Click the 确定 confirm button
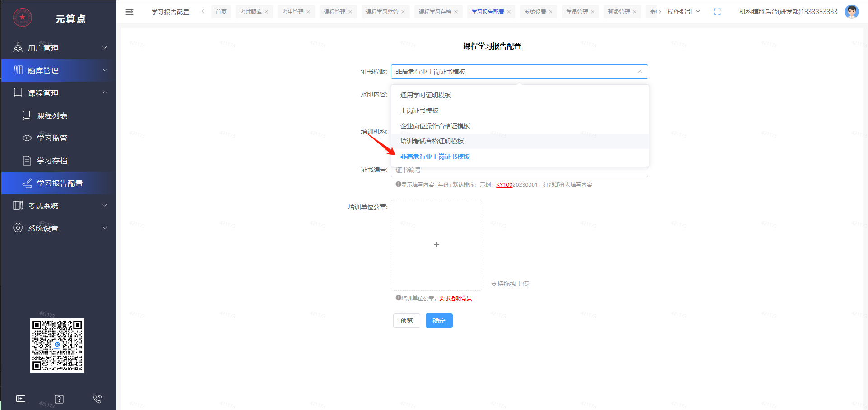The height and width of the screenshot is (410, 868). click(439, 321)
